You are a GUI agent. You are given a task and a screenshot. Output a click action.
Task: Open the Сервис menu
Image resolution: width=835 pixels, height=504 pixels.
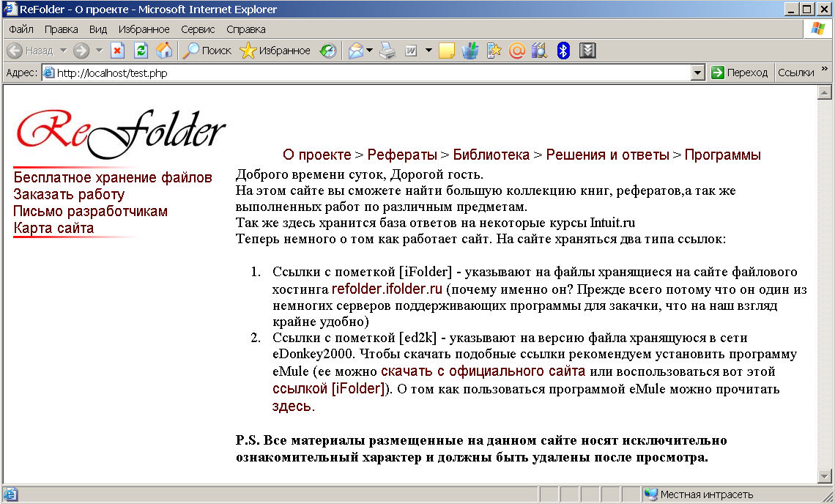pyautogui.click(x=198, y=29)
